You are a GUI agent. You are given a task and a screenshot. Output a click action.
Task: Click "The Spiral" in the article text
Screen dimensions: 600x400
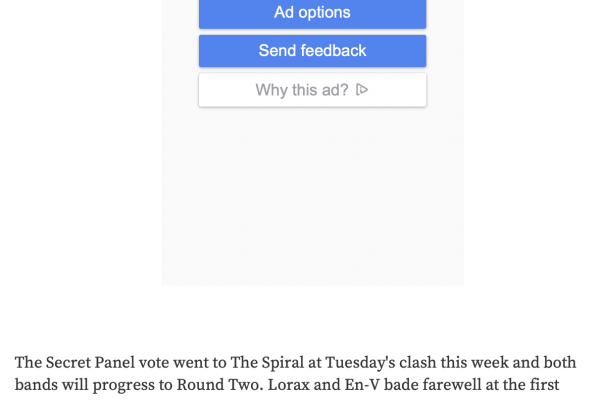(274, 362)
